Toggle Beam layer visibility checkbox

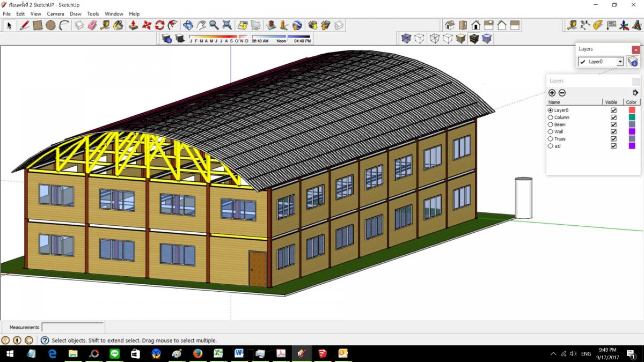613,124
